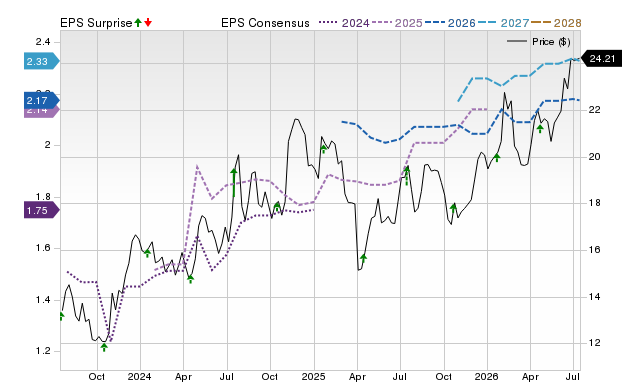This screenshot has width=640, height=382.
Task: Click the green surprise arrow near the April 2025 low
Action: point(364,259)
